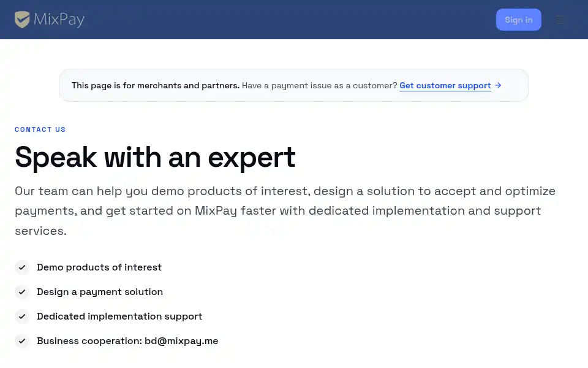Click the MixPay wordmark text
Screen dimensions: 588x368
[x=59, y=20]
